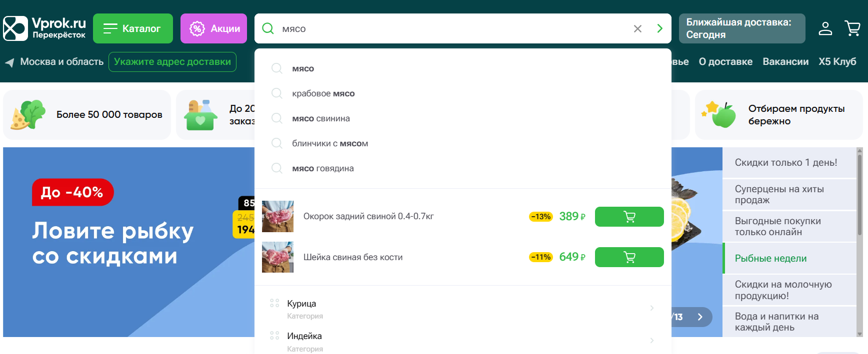Screen dimensions: 868x354
Task: Open the Каталог menu button
Action: pos(132,28)
